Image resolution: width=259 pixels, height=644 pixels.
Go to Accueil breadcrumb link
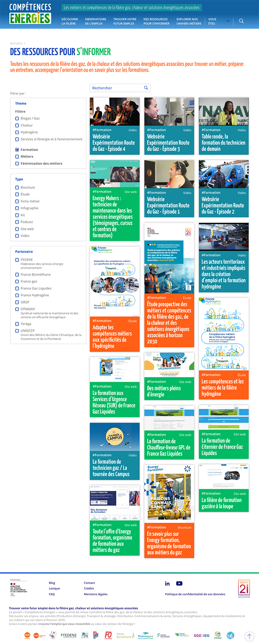pyautogui.click(x=16, y=44)
